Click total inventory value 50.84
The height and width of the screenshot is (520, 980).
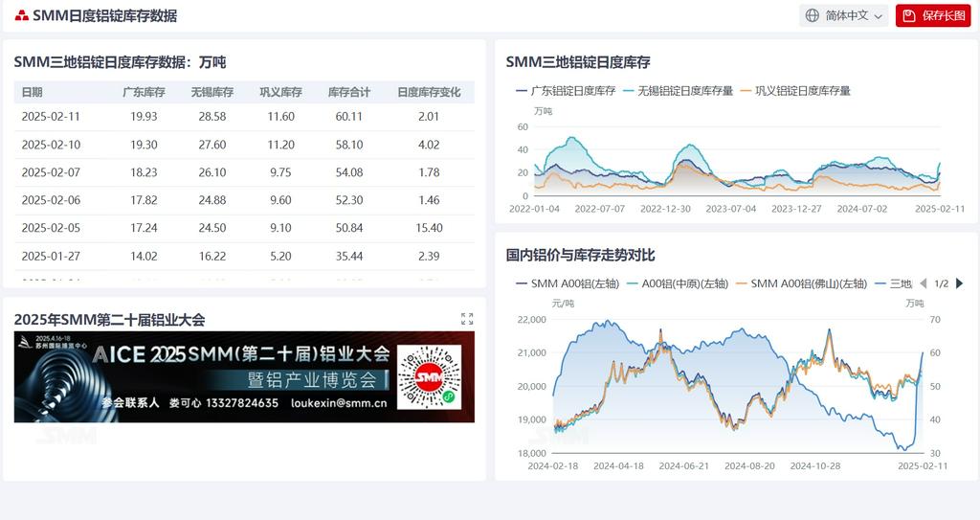[x=348, y=228]
